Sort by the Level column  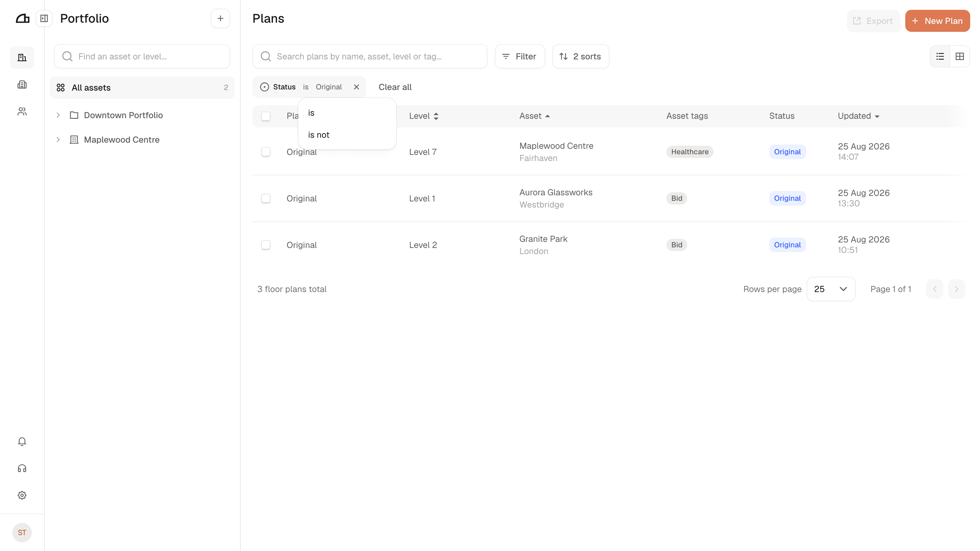[424, 116]
